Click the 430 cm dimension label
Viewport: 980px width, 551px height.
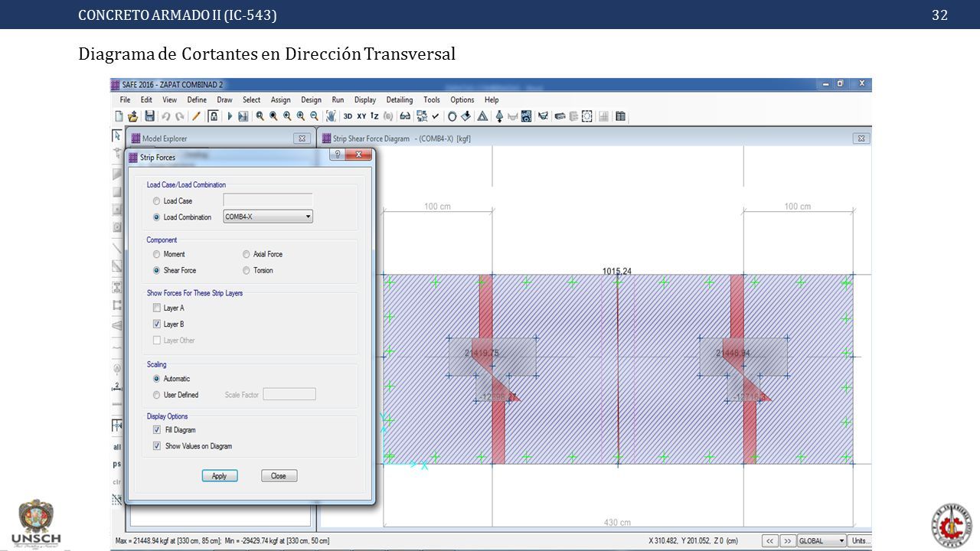pos(617,523)
